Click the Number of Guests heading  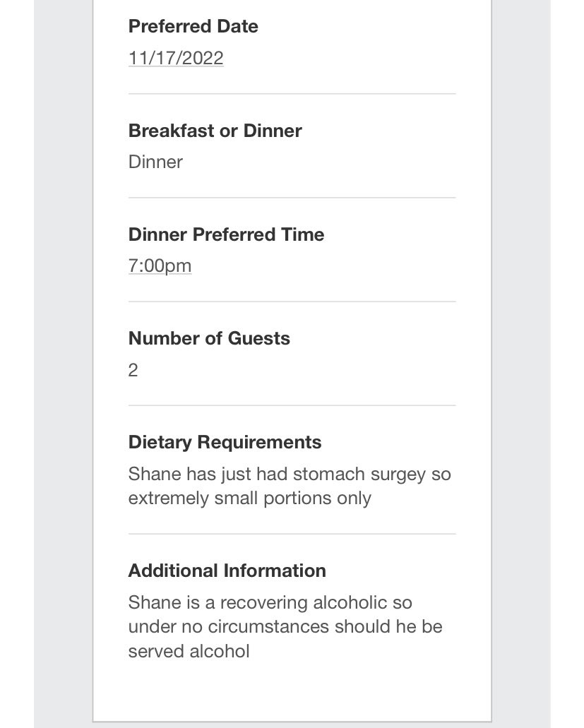pos(209,338)
